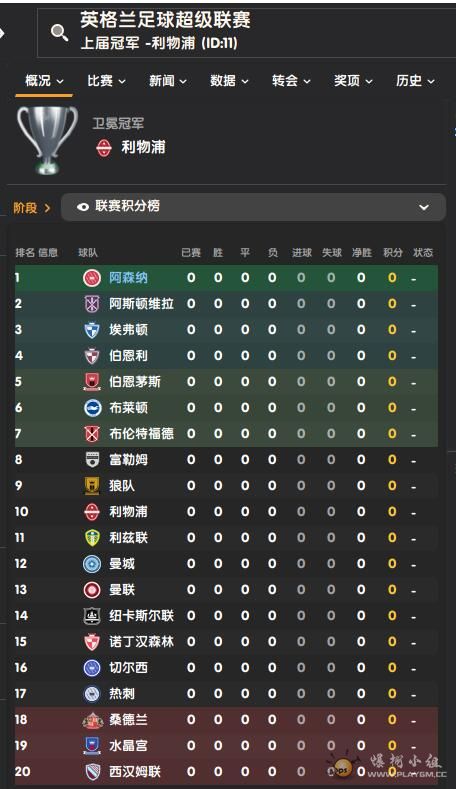The height and width of the screenshot is (789, 456).
Task: Click the Sunderland (桑德兰) club badge
Action: point(92,720)
